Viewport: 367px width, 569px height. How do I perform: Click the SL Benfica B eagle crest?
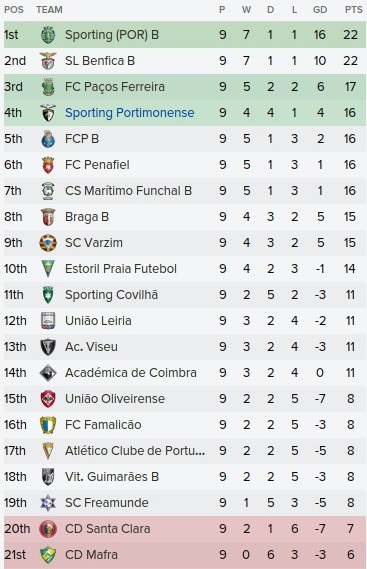[x=48, y=61]
